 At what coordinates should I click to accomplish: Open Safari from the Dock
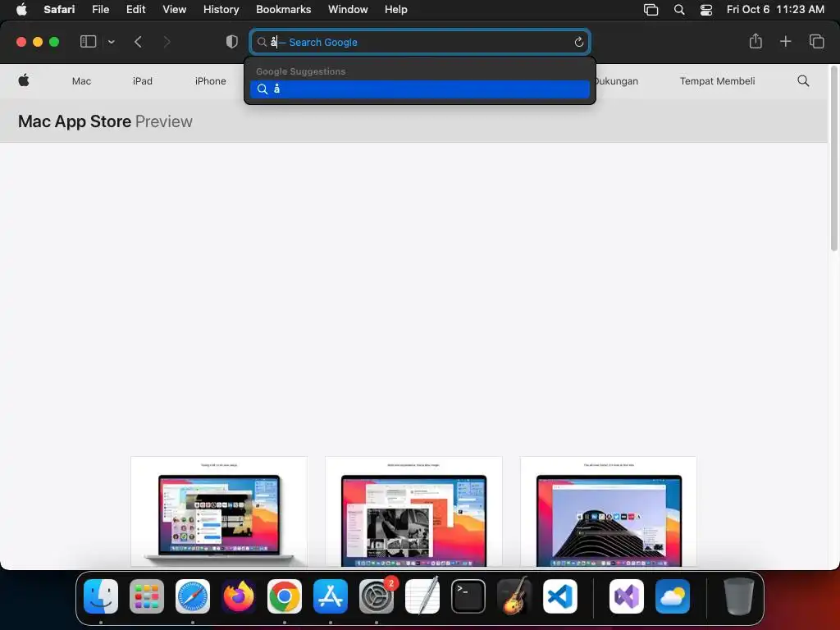pos(193,596)
